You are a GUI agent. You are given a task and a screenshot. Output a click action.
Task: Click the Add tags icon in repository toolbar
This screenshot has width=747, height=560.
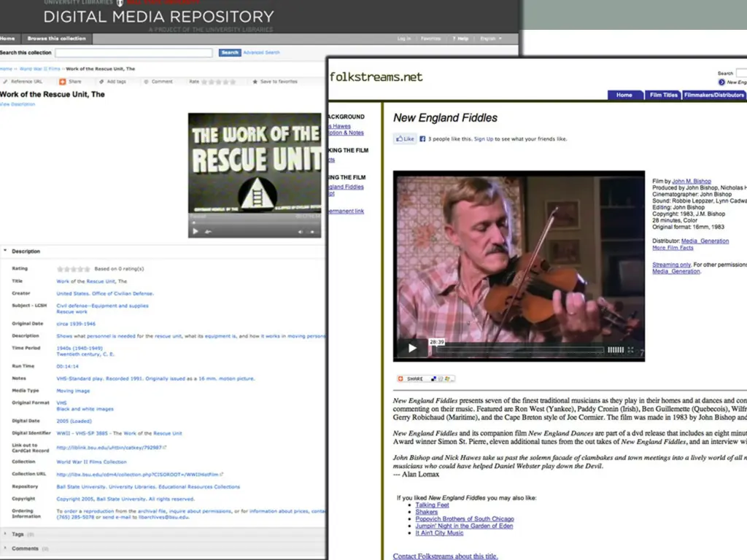pos(101,82)
